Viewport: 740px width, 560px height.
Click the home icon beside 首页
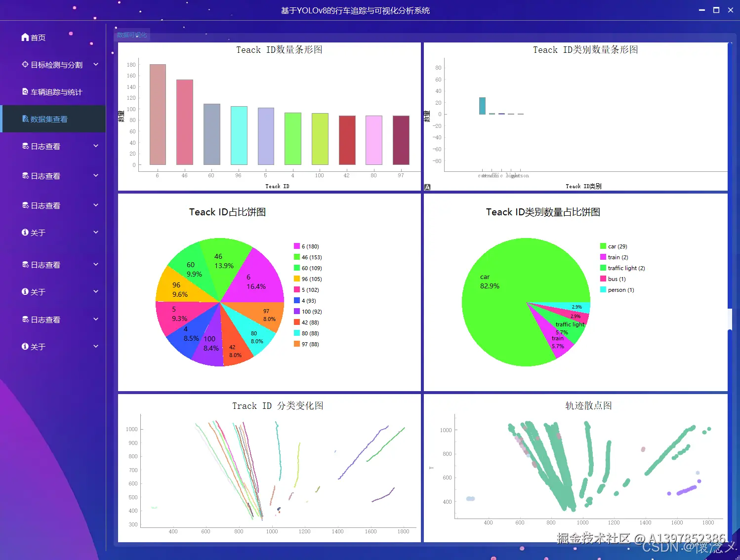coord(25,37)
